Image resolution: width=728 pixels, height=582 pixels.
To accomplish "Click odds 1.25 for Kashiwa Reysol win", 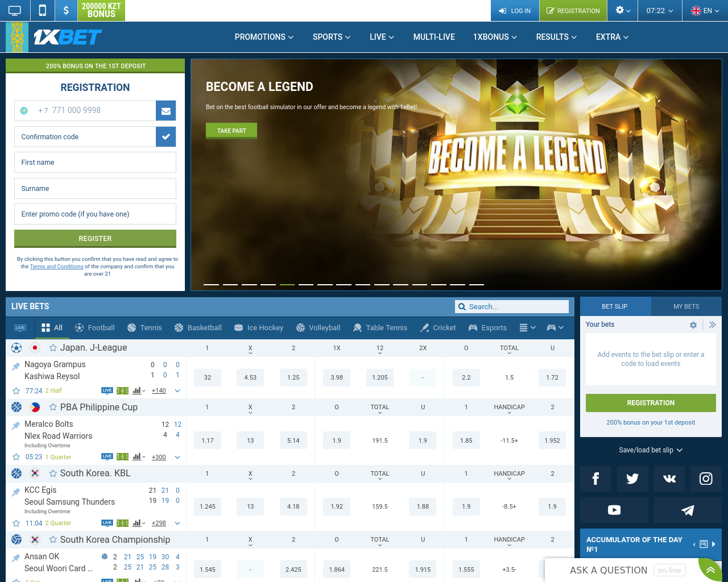I will tap(293, 377).
